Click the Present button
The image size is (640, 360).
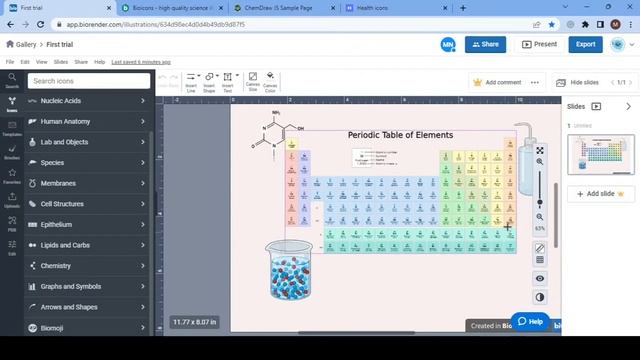click(x=539, y=44)
